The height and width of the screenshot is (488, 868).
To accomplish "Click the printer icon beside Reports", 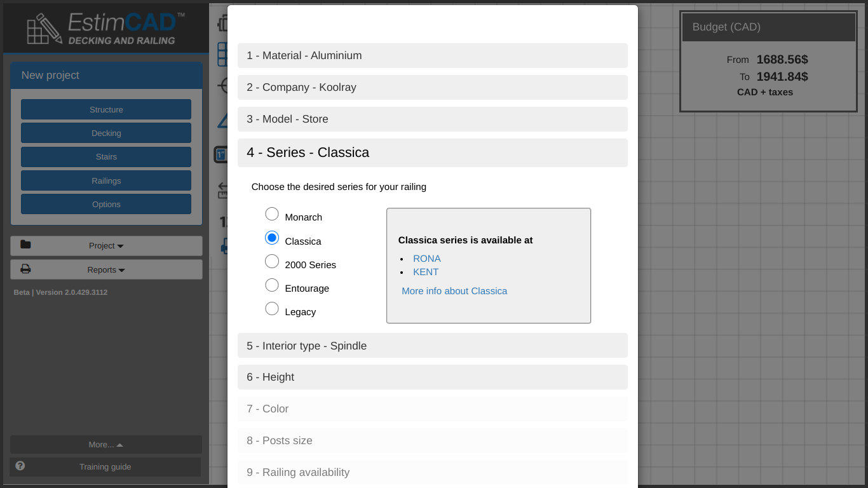I will click(25, 269).
